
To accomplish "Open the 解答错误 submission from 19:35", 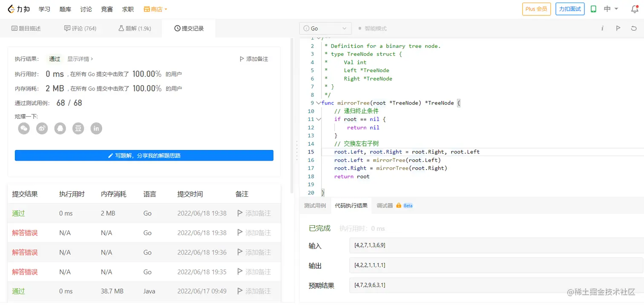I will click(x=25, y=272).
